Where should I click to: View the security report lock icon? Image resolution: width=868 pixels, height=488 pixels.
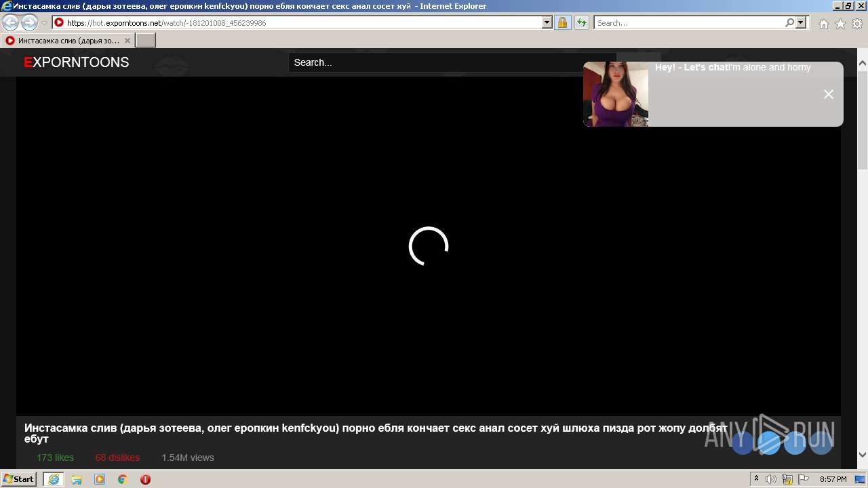point(562,23)
